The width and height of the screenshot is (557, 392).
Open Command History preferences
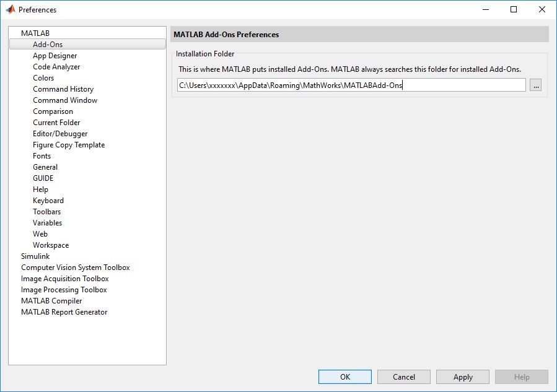pyautogui.click(x=63, y=89)
